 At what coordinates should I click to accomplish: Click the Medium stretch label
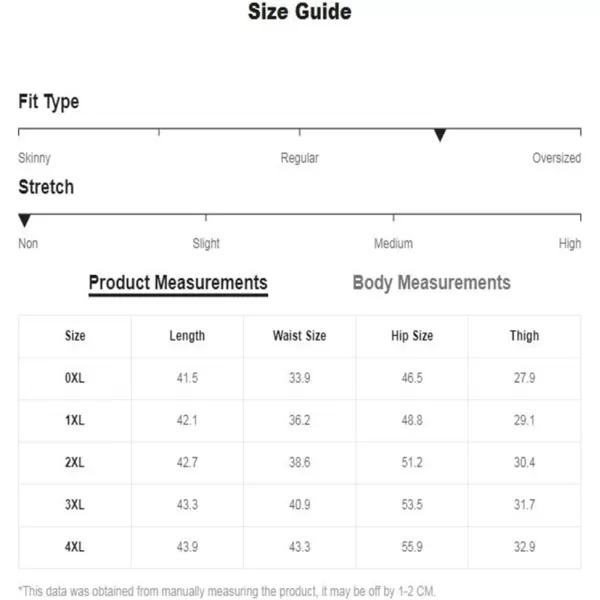393,243
